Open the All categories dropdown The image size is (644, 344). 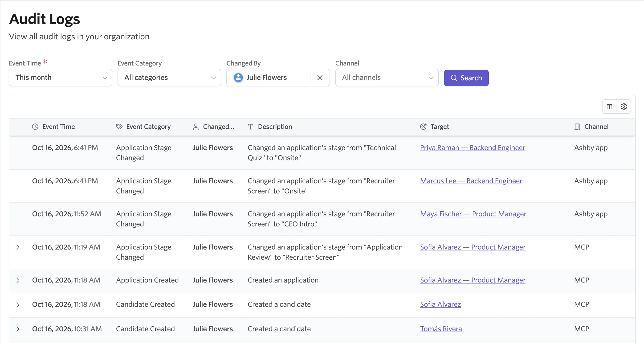(x=169, y=78)
